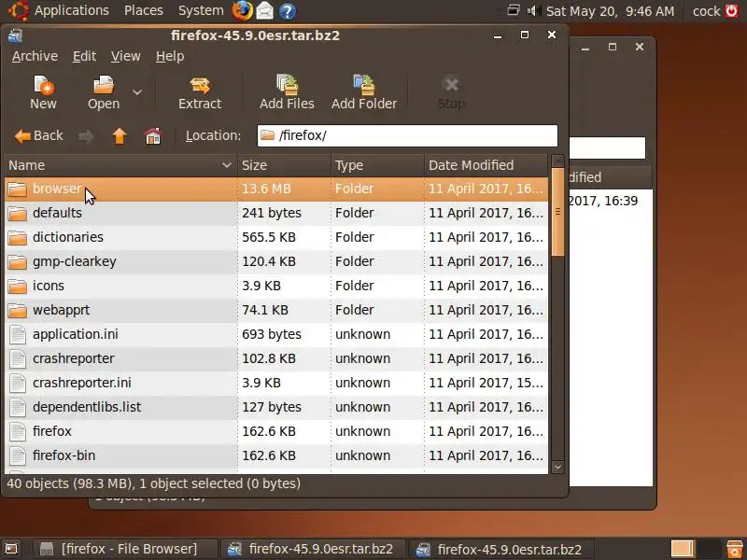Open the Applications menu in top panel
Screen dimensions: 747x560
click(x=72, y=10)
